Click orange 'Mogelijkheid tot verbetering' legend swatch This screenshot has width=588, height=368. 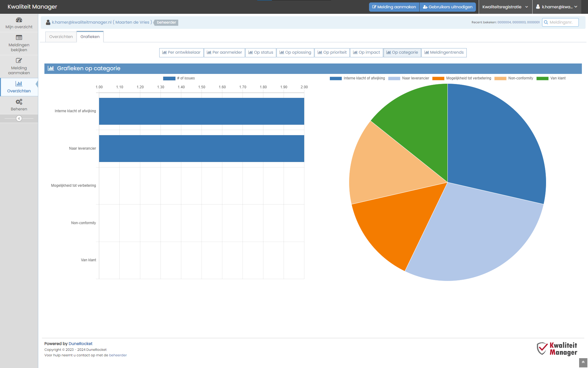pyautogui.click(x=438, y=79)
